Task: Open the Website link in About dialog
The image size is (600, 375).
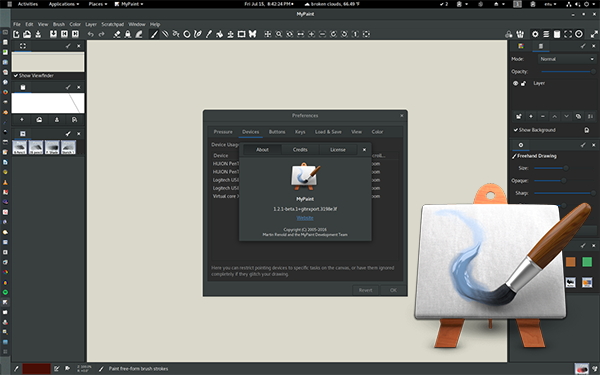Action: coord(305,218)
